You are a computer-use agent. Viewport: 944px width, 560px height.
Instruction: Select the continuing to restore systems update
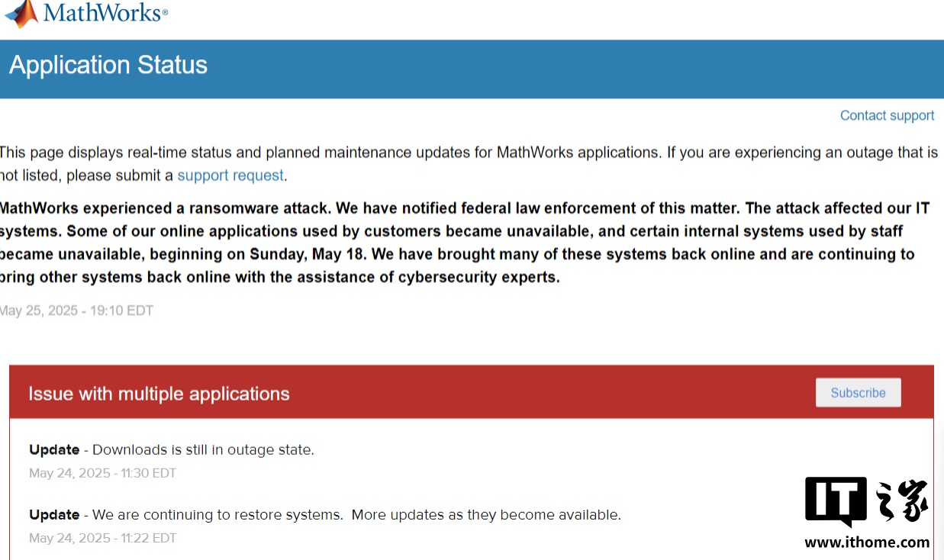pyautogui.click(x=325, y=514)
